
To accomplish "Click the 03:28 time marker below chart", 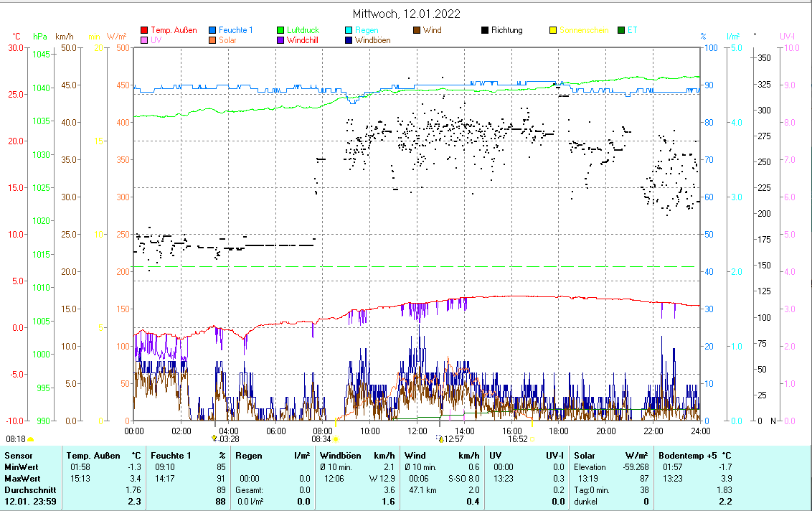I will (229, 439).
